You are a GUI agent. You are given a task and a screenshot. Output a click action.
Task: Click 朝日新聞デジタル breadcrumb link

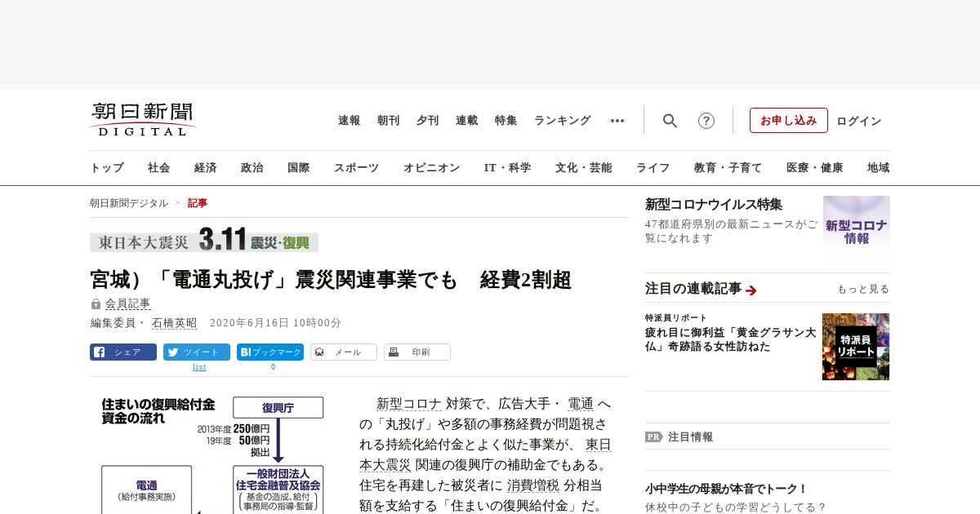point(129,203)
